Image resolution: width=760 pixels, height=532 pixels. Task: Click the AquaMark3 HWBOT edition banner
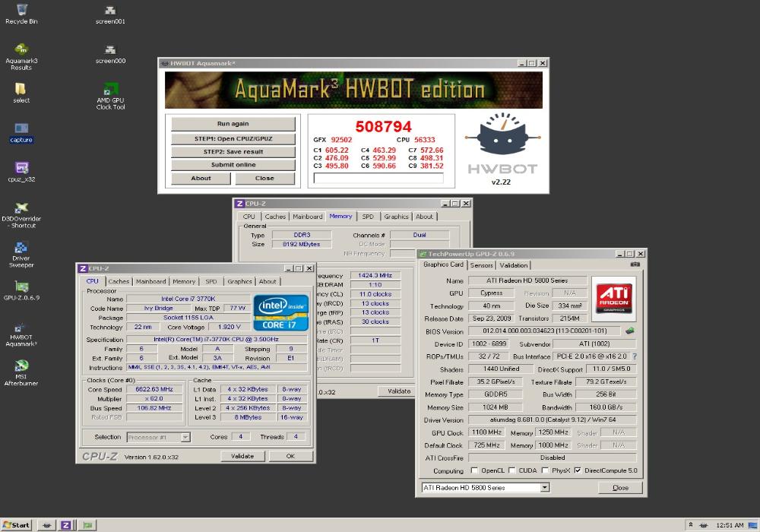(353, 90)
